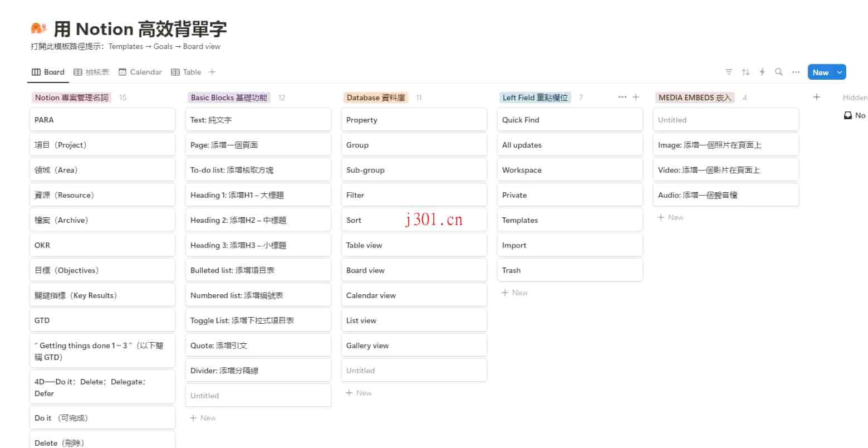Open the 關鍵指標 (Key Results) card
This screenshot has height=448, width=868.
(x=102, y=295)
